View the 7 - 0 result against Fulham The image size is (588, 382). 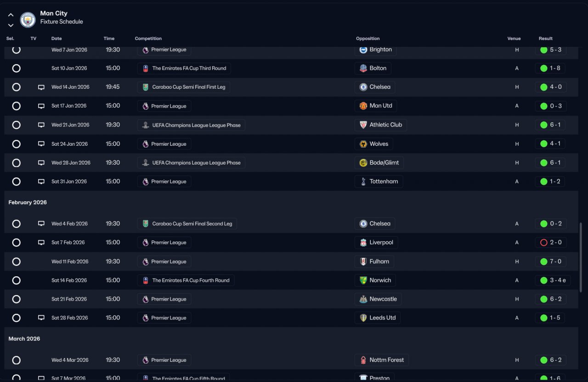click(551, 262)
